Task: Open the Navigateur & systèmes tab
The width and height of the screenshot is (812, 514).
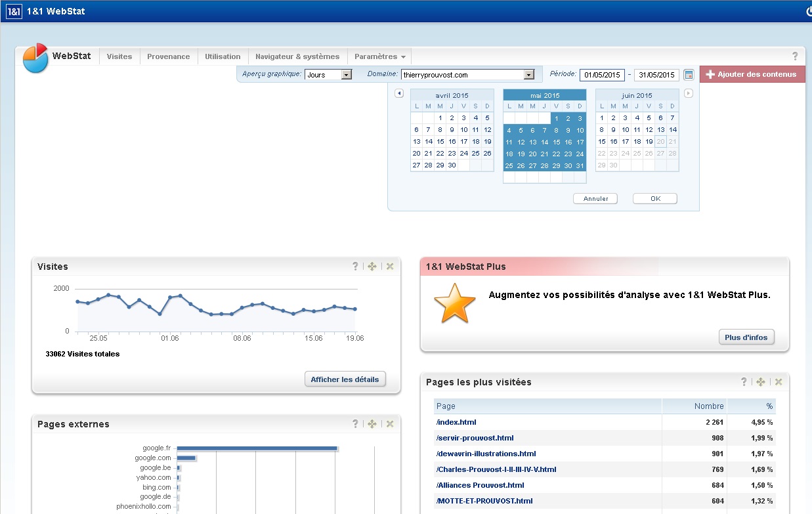Action: [297, 56]
